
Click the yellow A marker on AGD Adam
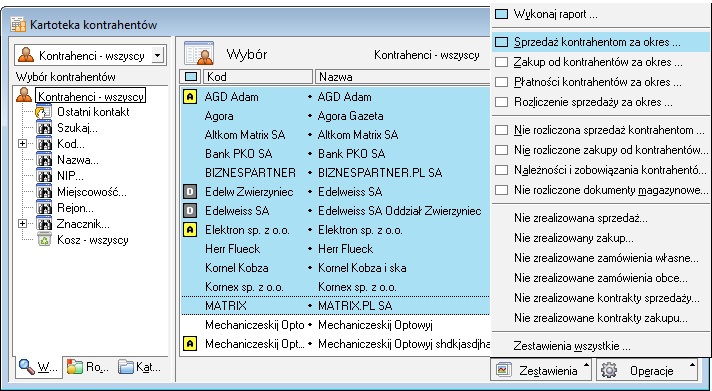coord(190,97)
